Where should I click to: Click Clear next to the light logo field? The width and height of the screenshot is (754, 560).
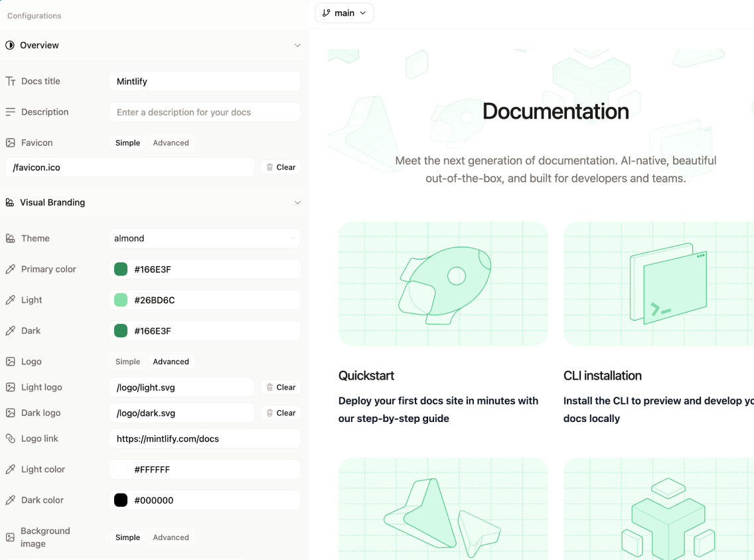(280, 387)
